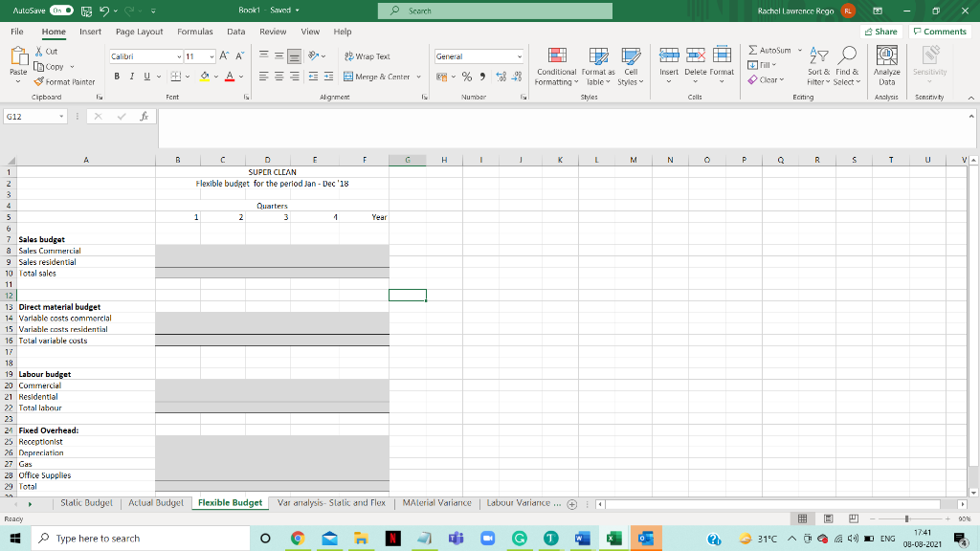Image resolution: width=980 pixels, height=551 pixels.
Task: Open Cell Styles gallery
Action: point(631,66)
